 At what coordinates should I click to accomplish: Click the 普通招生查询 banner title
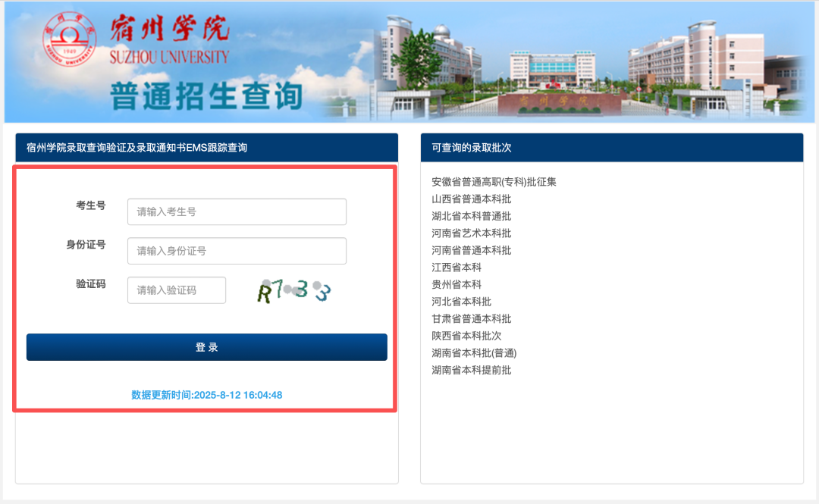click(207, 96)
